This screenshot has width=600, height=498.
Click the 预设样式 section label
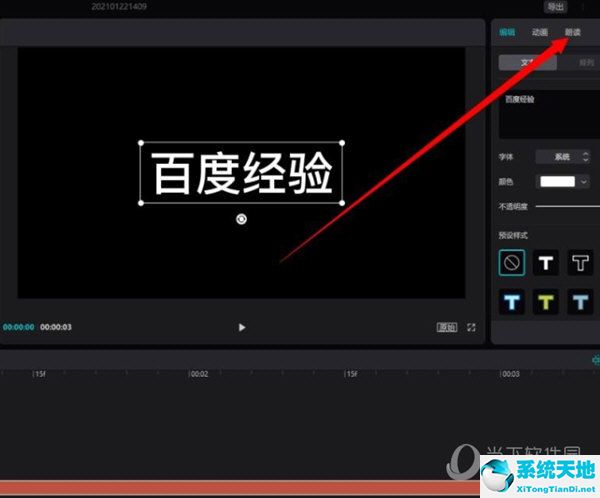513,235
